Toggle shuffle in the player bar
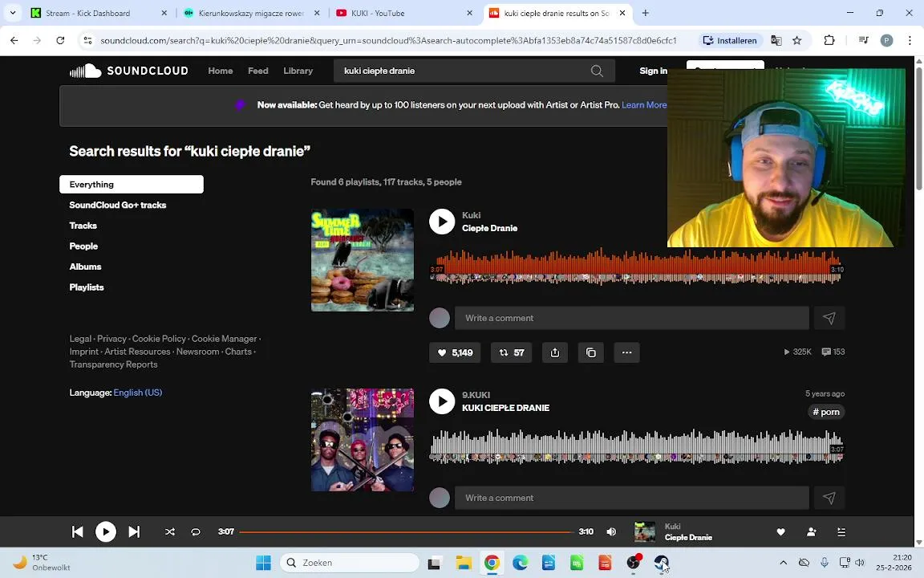The height and width of the screenshot is (578, 924). pyautogui.click(x=170, y=532)
